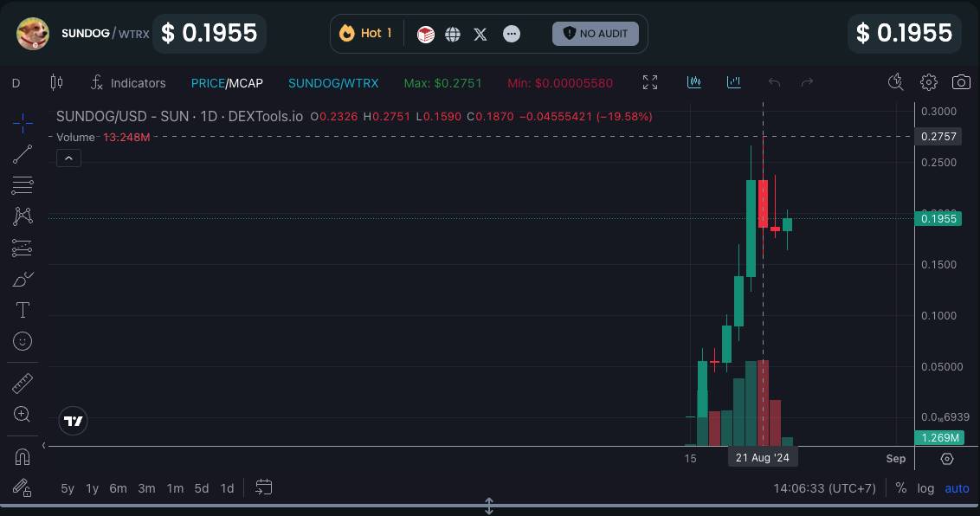This screenshot has height=516, width=980.
Task: Click the chart pane resize handle arrow
Action: tap(489, 506)
